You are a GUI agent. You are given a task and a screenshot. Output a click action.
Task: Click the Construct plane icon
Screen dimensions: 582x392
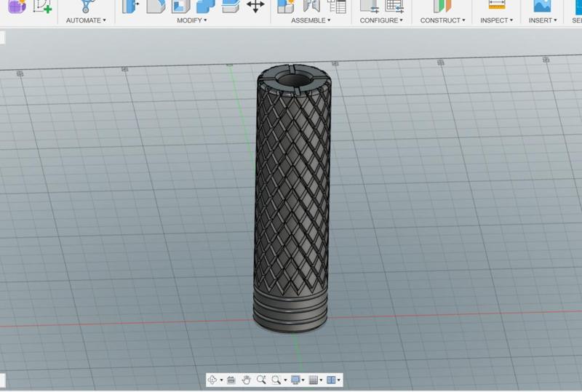pyautogui.click(x=442, y=6)
